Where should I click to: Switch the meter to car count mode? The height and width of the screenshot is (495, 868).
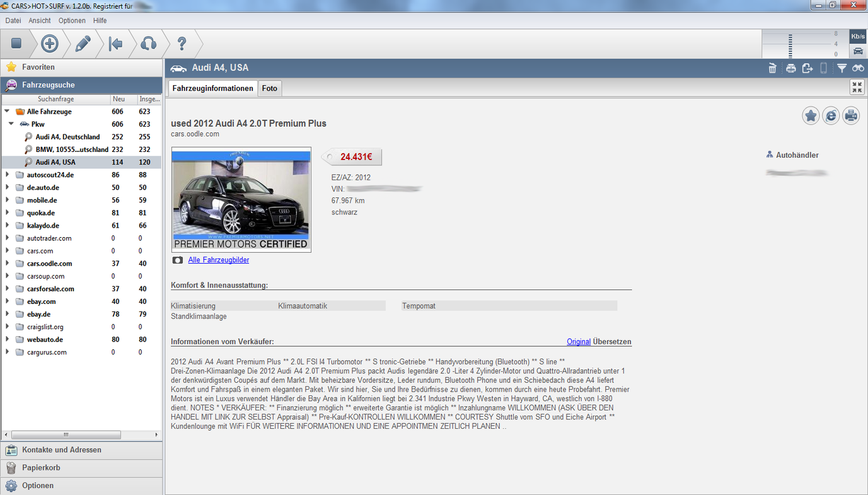pos(858,51)
